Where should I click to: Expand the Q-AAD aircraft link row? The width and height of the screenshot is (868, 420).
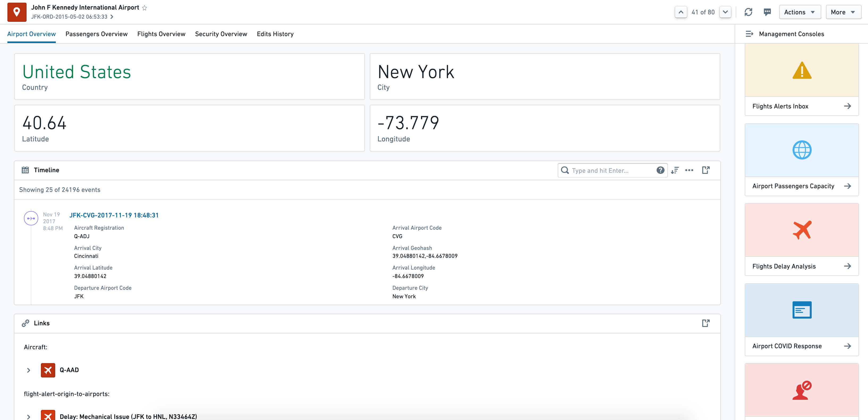coord(29,370)
